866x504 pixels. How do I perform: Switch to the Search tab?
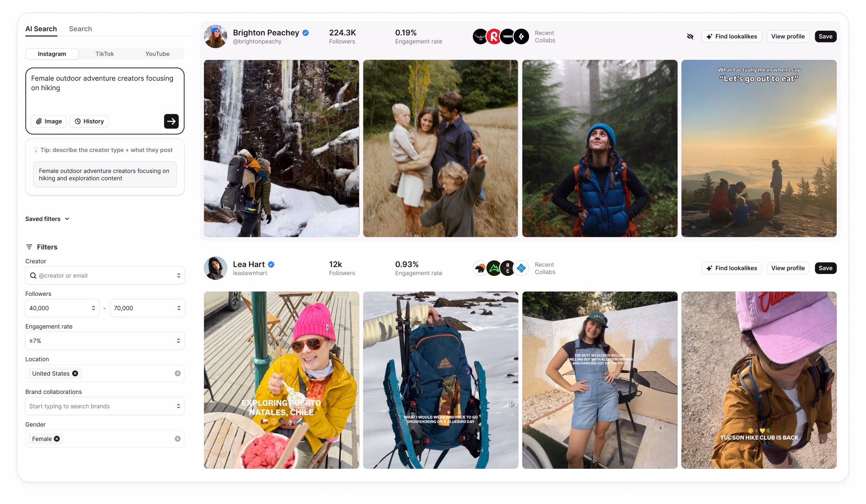(80, 29)
